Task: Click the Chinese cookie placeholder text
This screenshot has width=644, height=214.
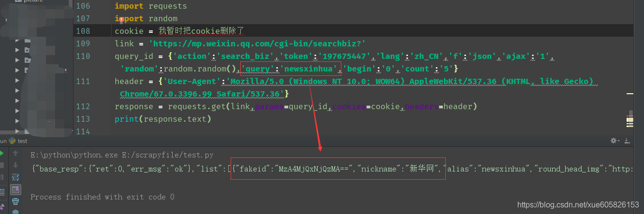Action: 202,31
